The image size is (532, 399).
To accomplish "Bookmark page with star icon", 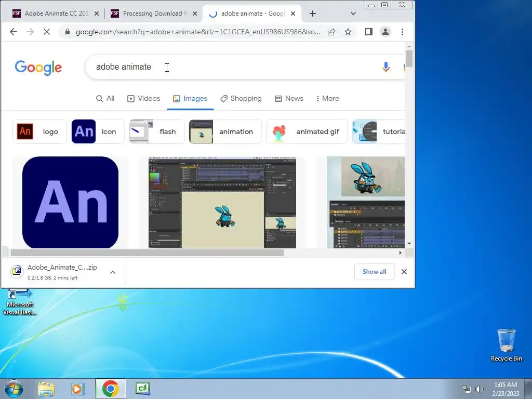I will (x=348, y=32).
